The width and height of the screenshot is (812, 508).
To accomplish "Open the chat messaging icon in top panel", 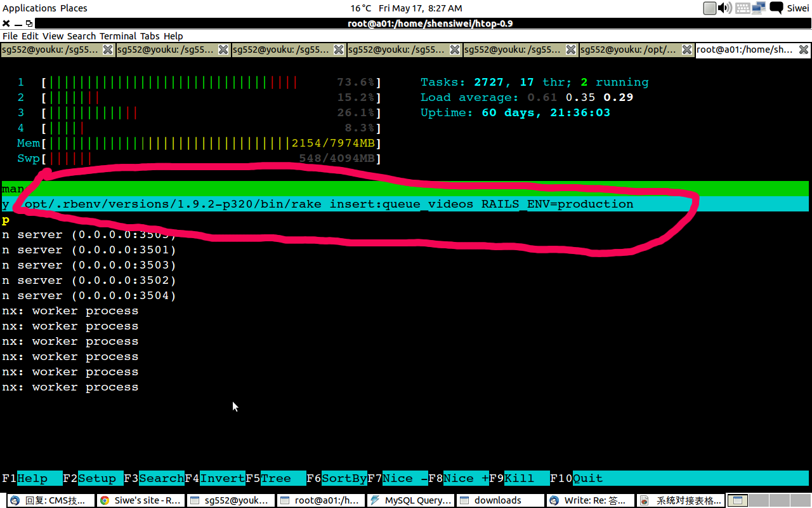I will (775, 8).
